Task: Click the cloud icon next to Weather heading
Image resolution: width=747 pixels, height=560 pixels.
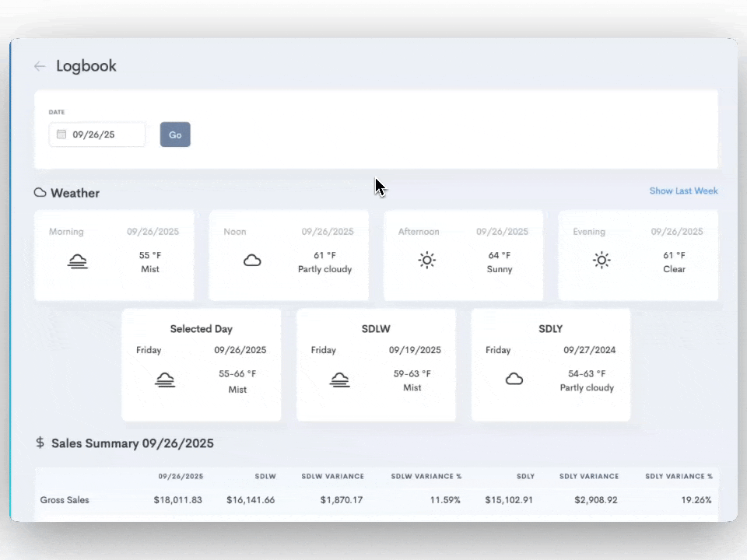Action: coord(40,193)
